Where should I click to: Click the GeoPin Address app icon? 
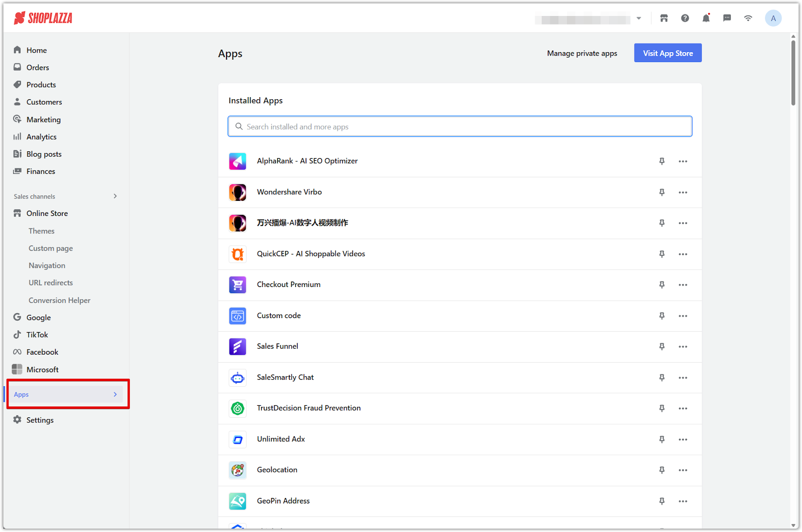click(238, 501)
